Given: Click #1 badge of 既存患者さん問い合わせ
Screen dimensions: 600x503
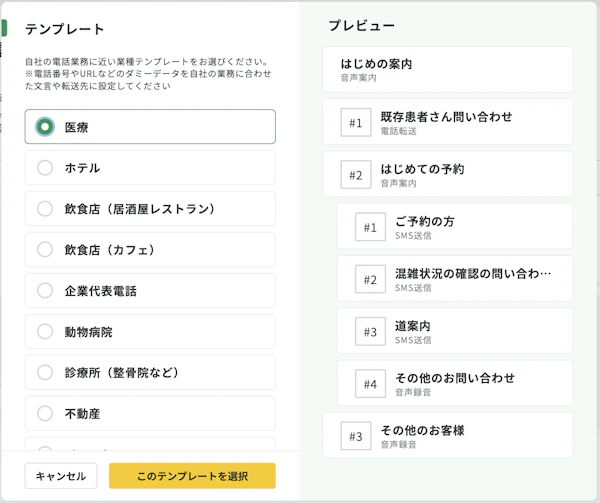Looking at the screenshot, I should (x=355, y=123).
